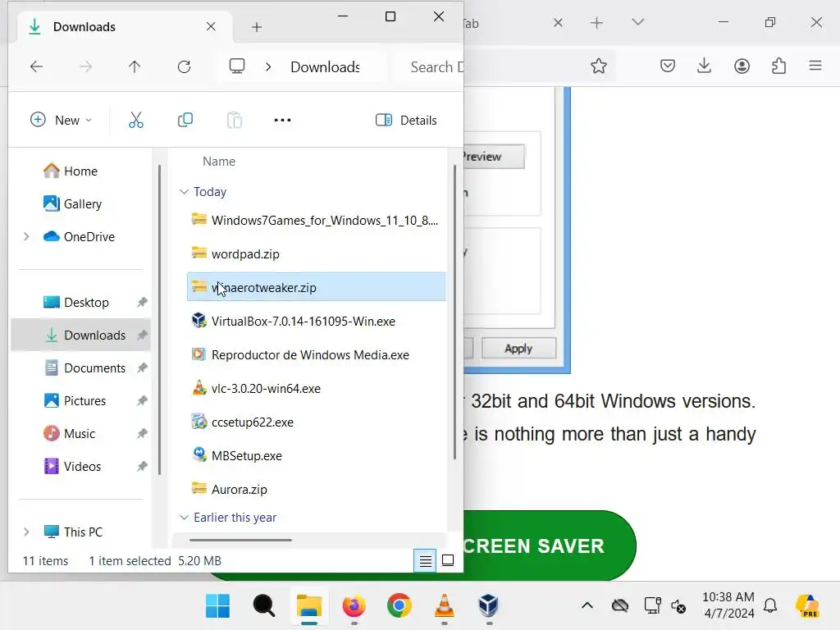Select ccsetup622.exe file
Screen dimensions: 840x630
[x=316, y=422]
